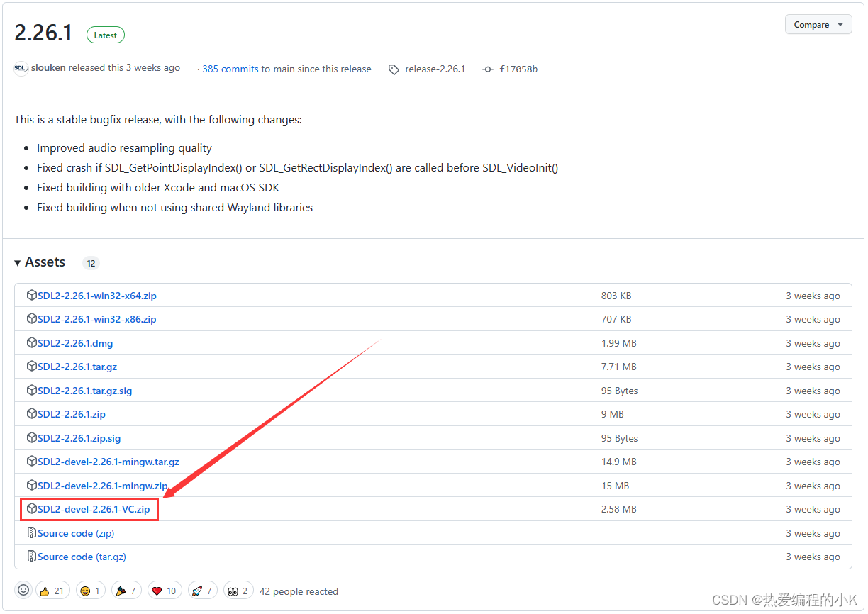The width and height of the screenshot is (868, 614).
Task: Download SDL2-2.26.1.tar.gz.sig
Action: click(x=85, y=391)
